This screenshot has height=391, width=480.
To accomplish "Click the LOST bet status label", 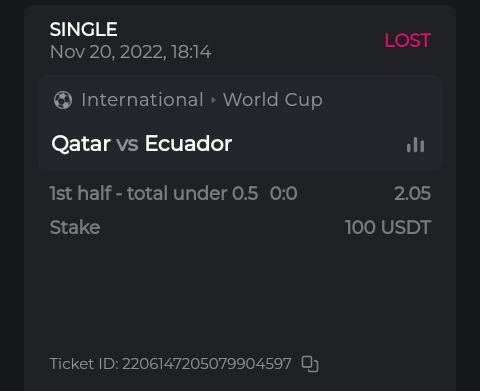I will (408, 40).
